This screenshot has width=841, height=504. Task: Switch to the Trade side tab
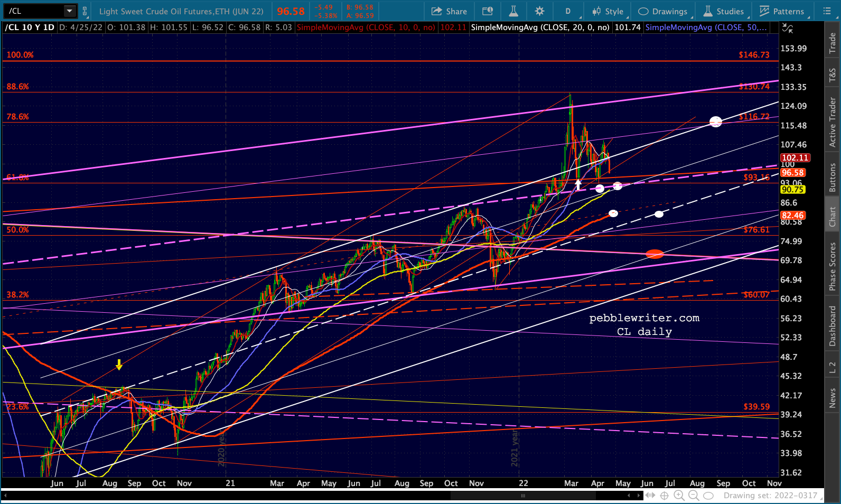click(833, 43)
